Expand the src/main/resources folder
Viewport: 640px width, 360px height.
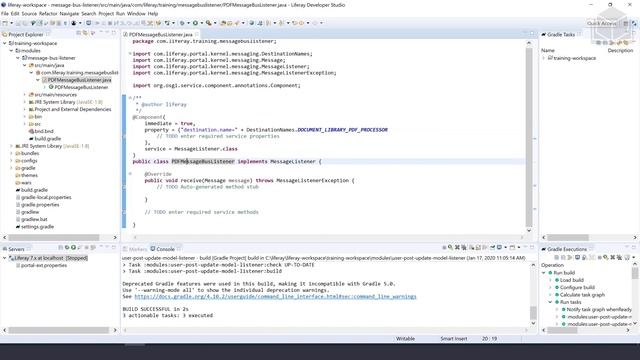24,95
